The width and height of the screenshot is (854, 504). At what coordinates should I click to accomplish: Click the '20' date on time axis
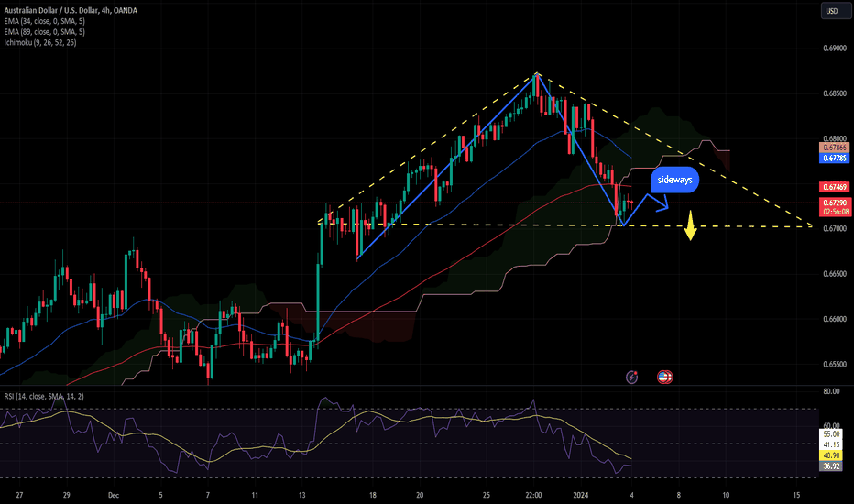point(420,495)
